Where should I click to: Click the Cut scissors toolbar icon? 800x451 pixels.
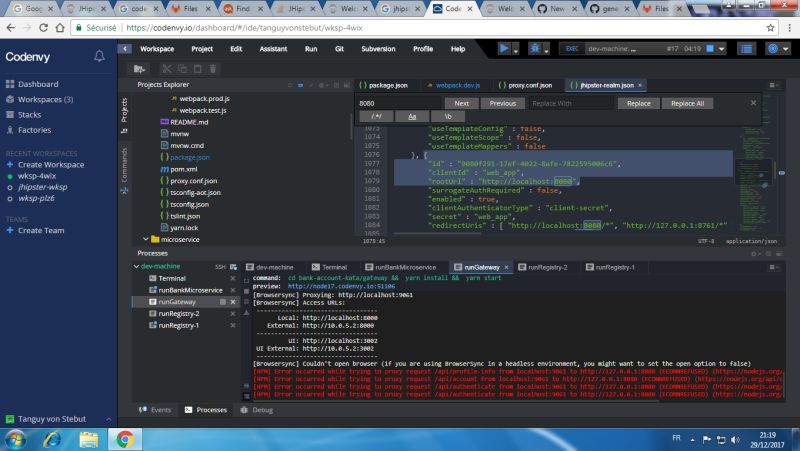166,68
